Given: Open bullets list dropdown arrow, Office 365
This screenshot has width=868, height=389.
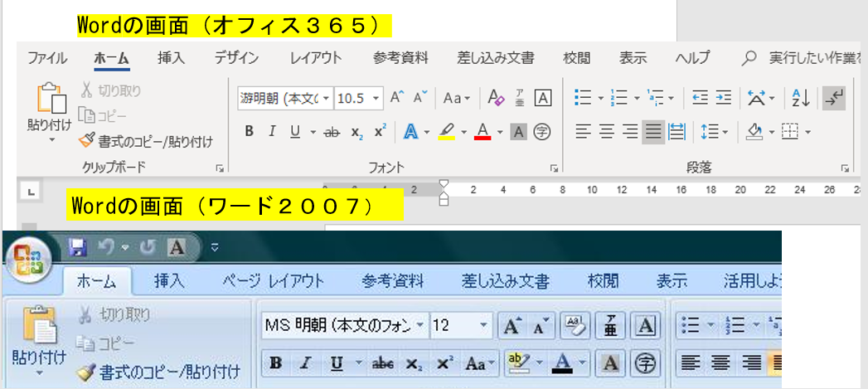Looking at the screenshot, I should click(x=600, y=99).
